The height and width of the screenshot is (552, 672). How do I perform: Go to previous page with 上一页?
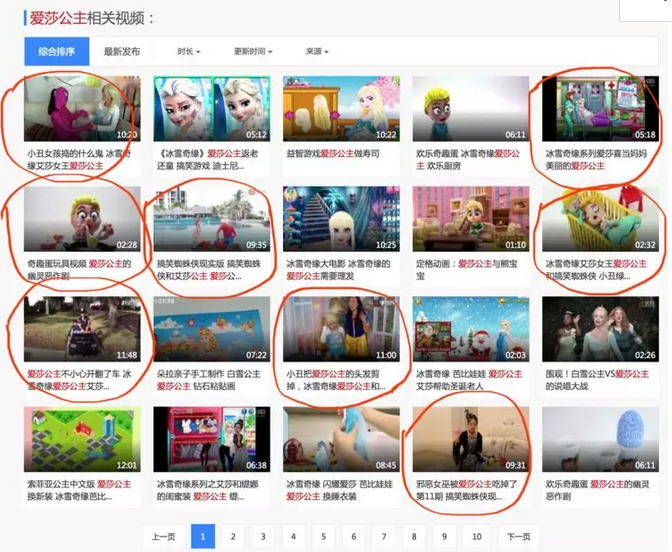pyautogui.click(x=163, y=537)
